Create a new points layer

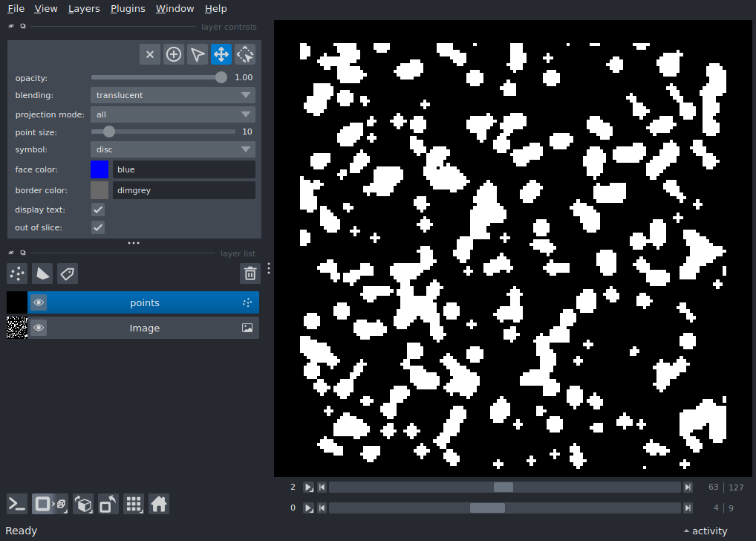[x=17, y=273]
